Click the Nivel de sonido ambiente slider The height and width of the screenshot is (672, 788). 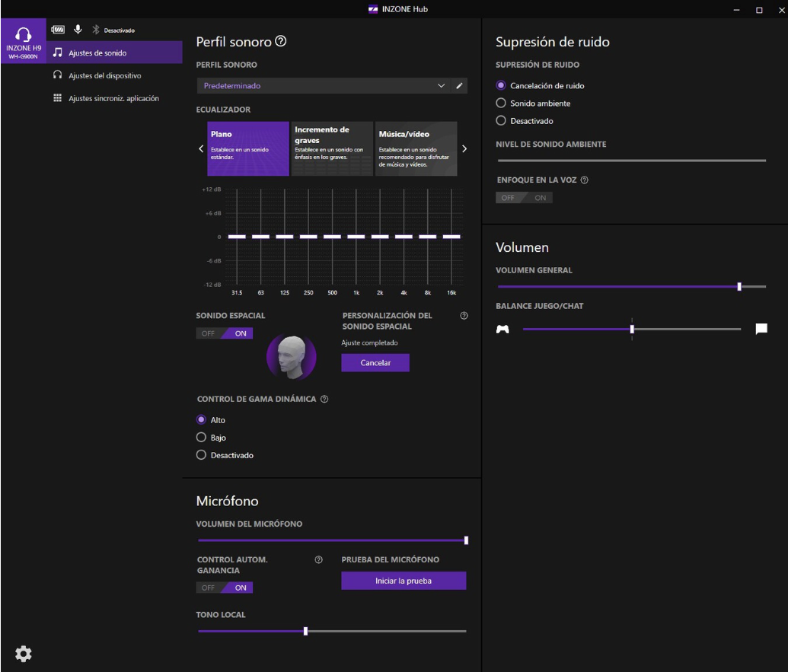coord(632,161)
